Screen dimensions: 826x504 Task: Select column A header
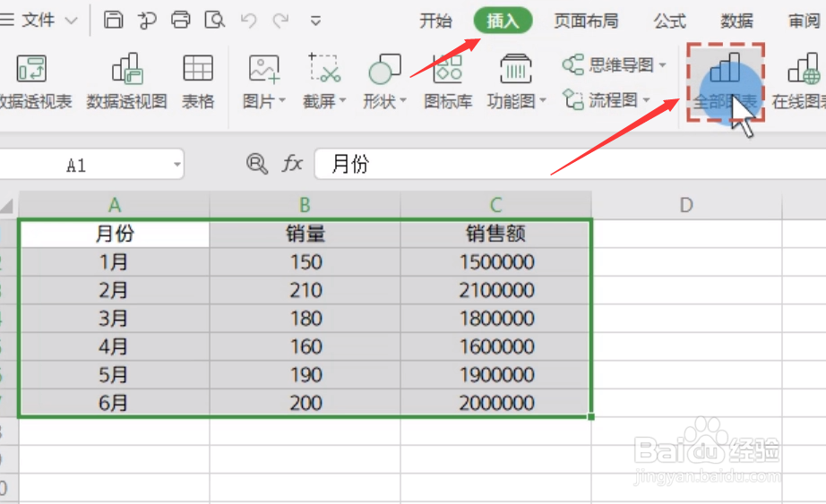[115, 205]
